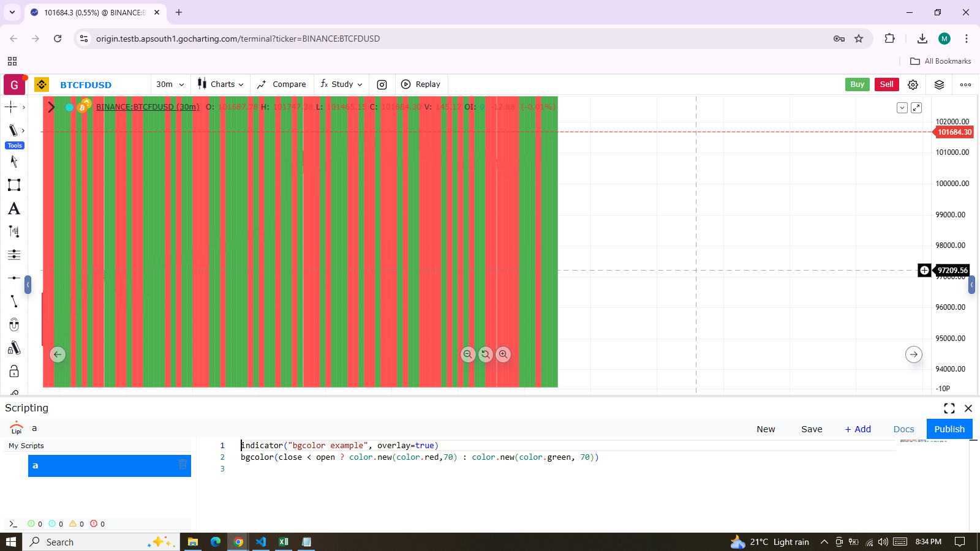Open the Study indicators dropdown

(342, 84)
